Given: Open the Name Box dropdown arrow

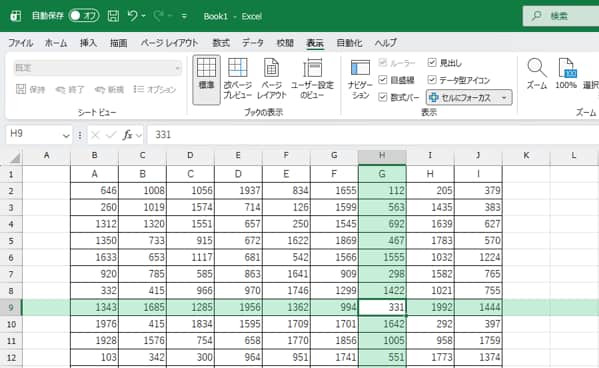Looking at the screenshot, I should 66,135.
